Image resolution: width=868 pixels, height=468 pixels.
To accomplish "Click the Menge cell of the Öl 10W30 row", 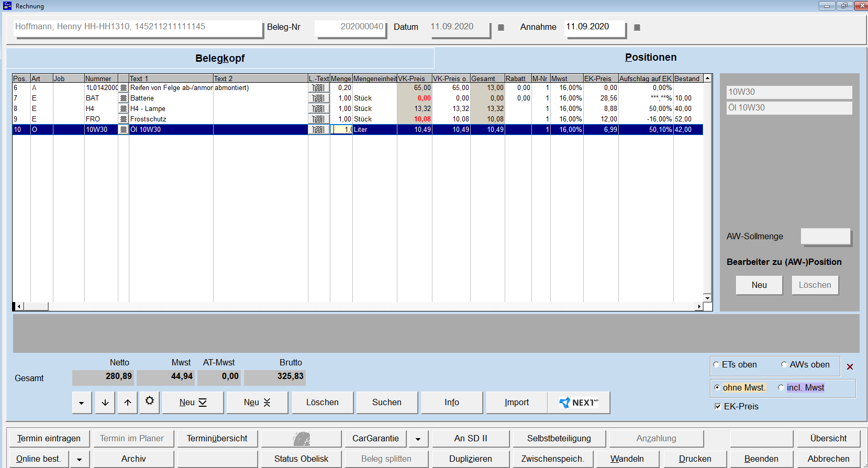I will (x=341, y=130).
